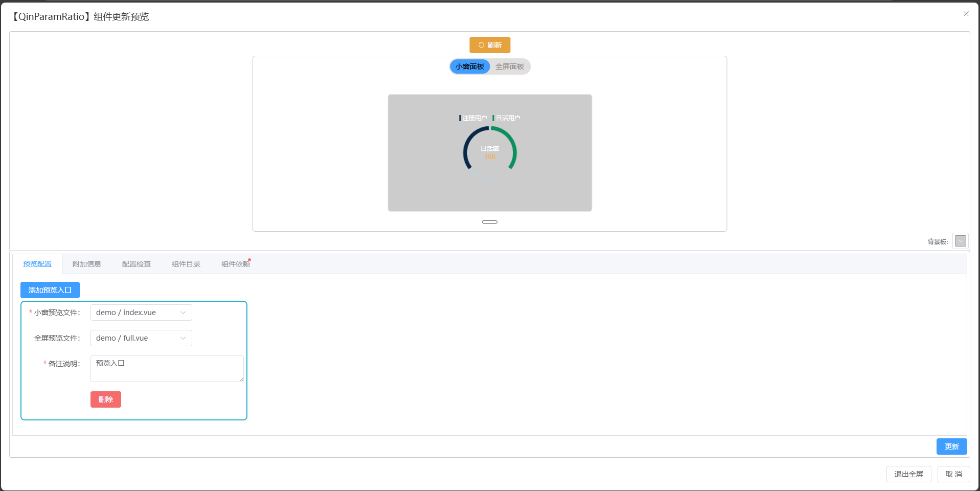Open the 预览配置 tab

click(x=37, y=264)
